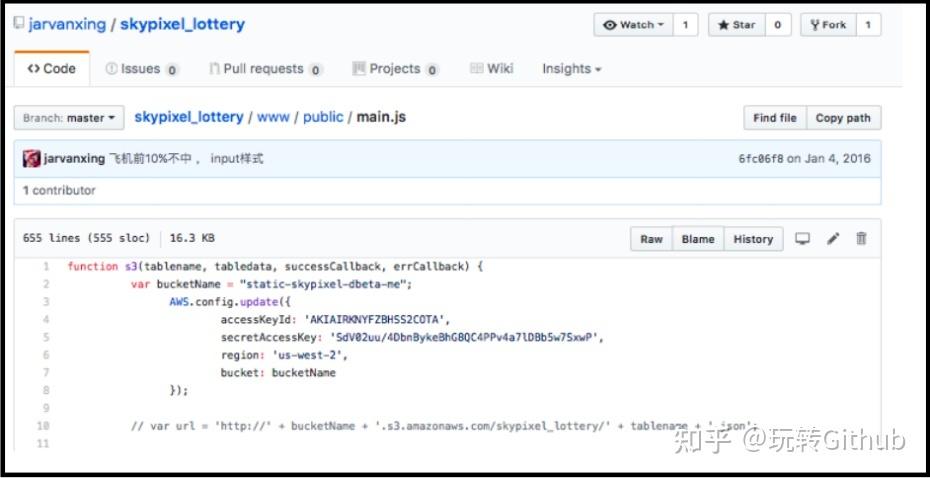This screenshot has width=930, height=478.
Task: Click line number 4 in the code
Action: (x=46, y=320)
